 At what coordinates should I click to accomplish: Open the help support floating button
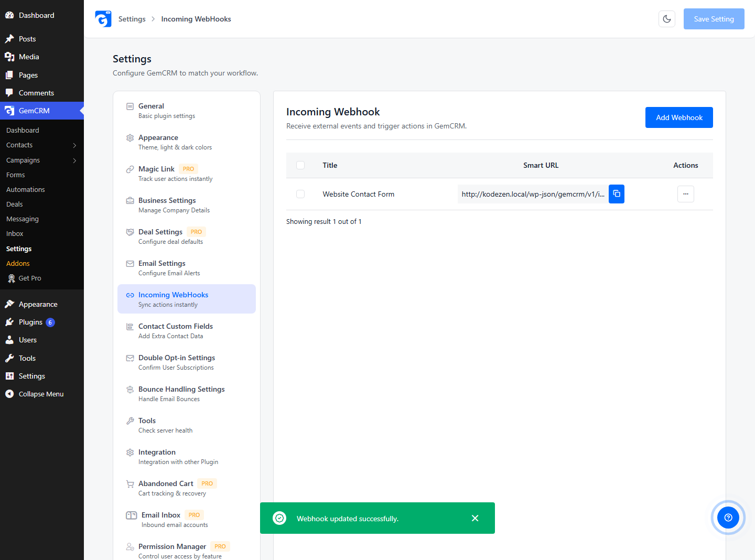tap(728, 518)
